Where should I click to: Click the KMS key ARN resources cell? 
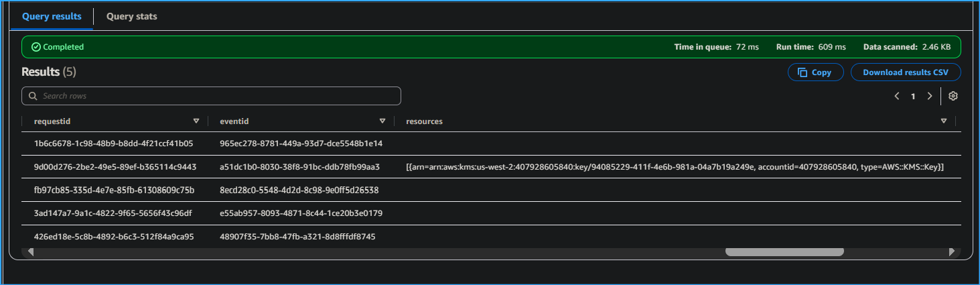(675, 166)
